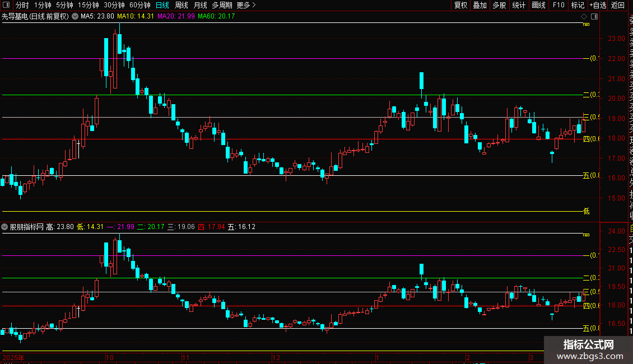
Task: Click the 复权 button
Action: coord(460,5)
